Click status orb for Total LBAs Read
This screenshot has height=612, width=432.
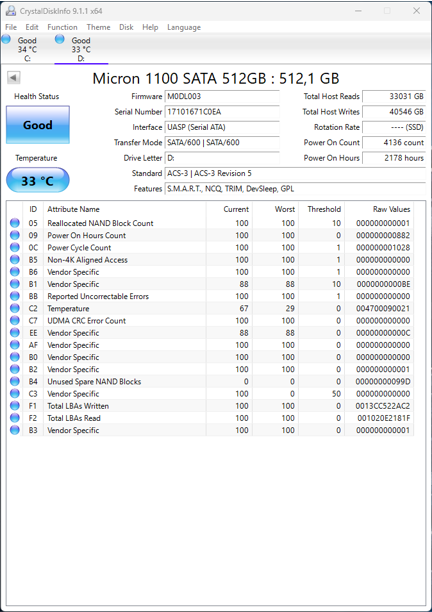(x=14, y=418)
